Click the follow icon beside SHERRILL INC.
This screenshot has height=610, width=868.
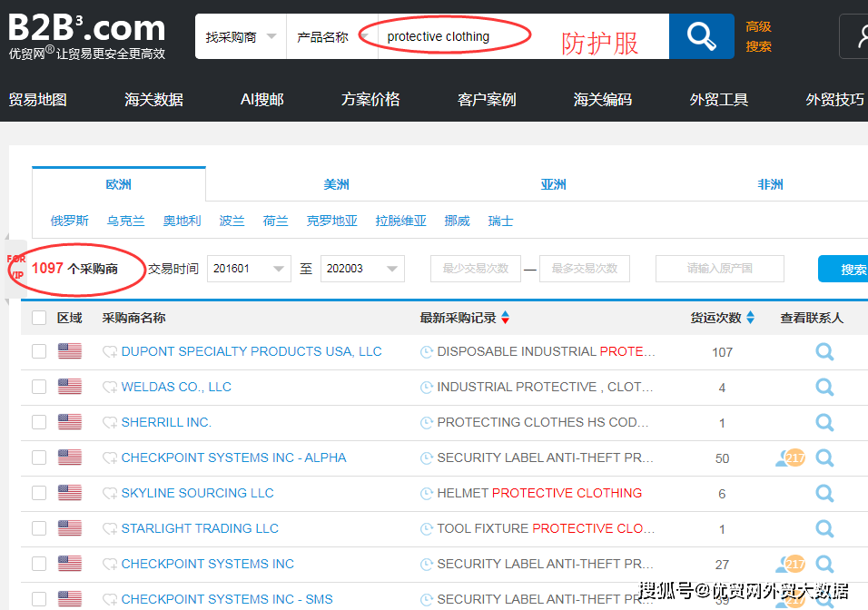(x=110, y=423)
